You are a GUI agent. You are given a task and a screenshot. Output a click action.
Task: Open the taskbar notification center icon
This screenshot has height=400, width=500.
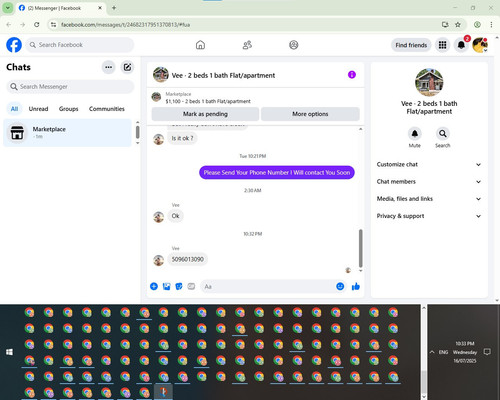(487, 352)
